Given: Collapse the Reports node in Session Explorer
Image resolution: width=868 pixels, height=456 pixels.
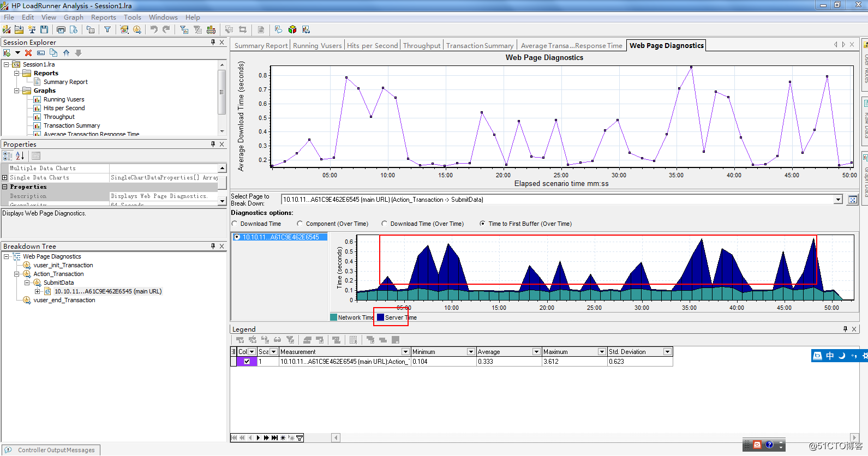Looking at the screenshot, I should tap(16, 73).
